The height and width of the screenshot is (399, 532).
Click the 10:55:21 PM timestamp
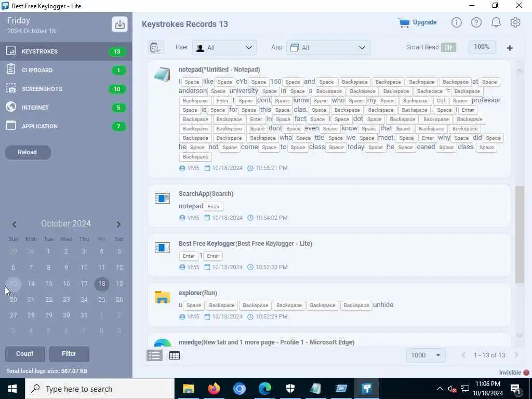tap(271, 168)
